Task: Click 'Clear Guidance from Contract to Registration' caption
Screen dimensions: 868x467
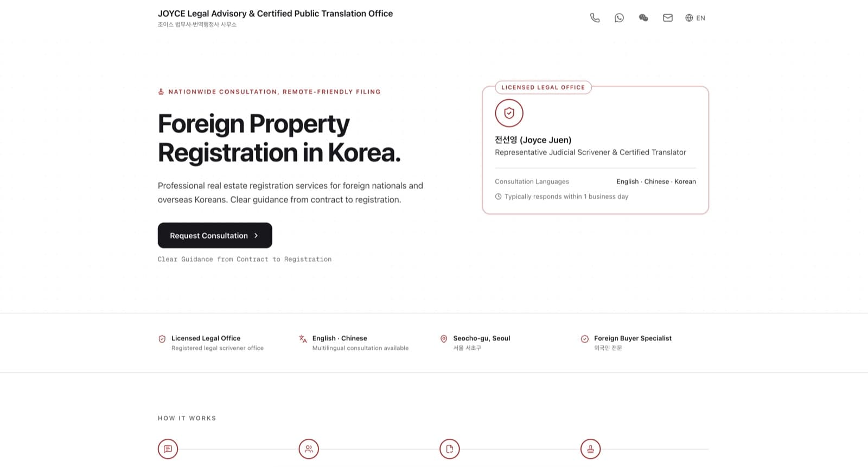Action: pyautogui.click(x=245, y=260)
